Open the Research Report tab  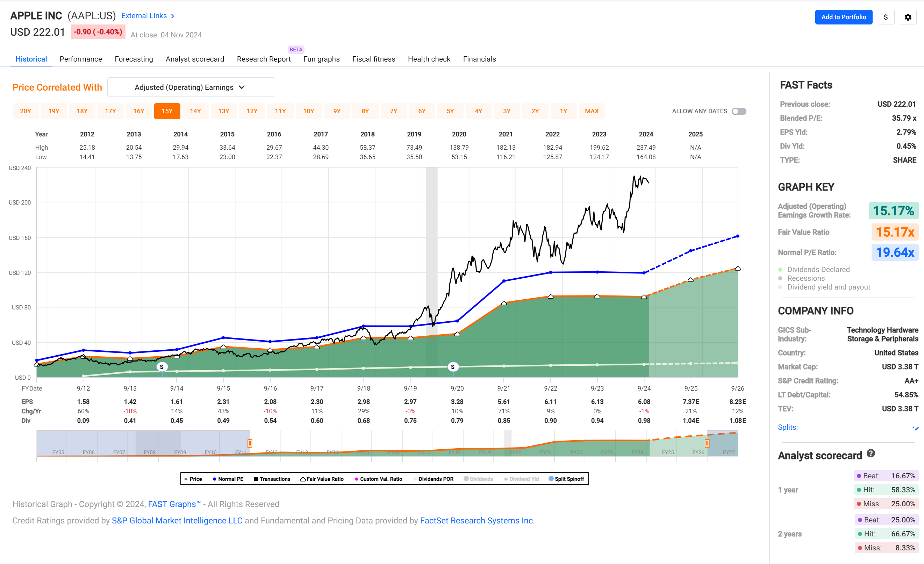tap(264, 59)
